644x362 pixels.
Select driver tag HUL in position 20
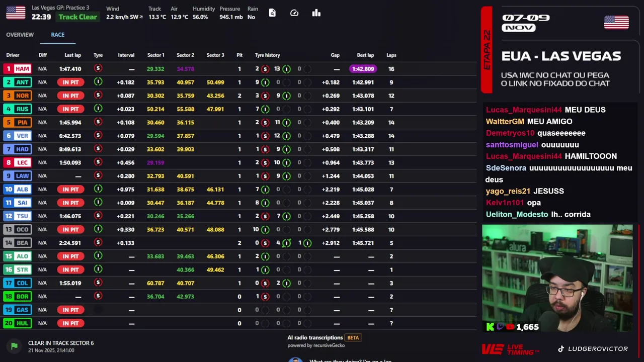[x=17, y=323]
